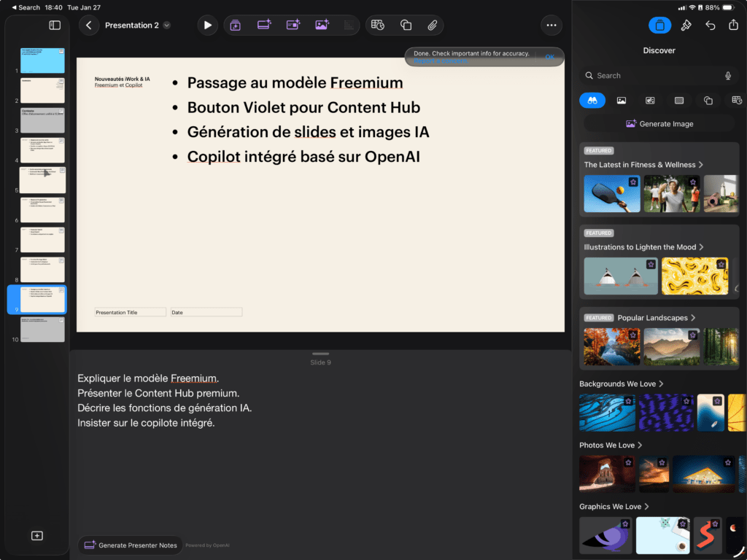Attach a file with the paperclip icon
747x560 pixels.
pyautogui.click(x=432, y=25)
